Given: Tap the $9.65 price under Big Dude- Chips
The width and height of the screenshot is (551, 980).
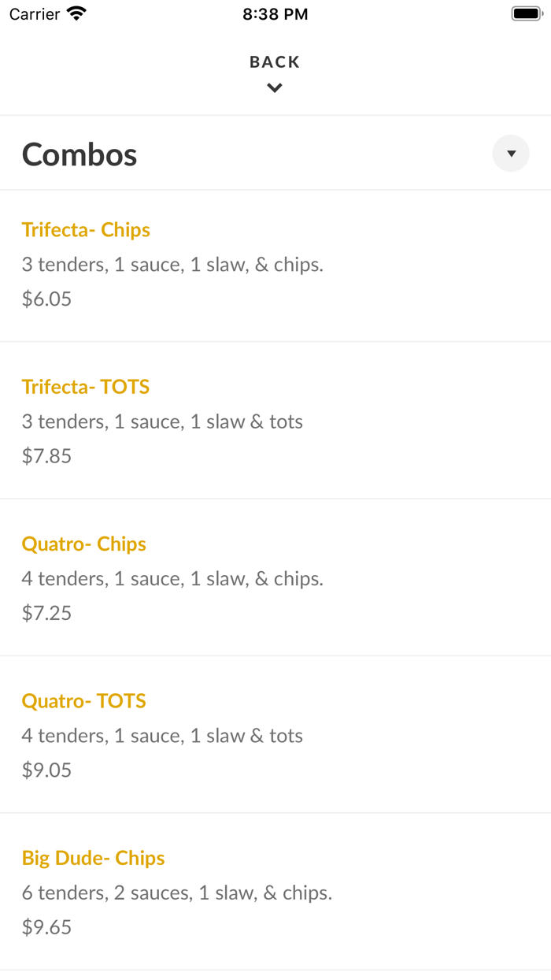Looking at the screenshot, I should click(x=46, y=927).
